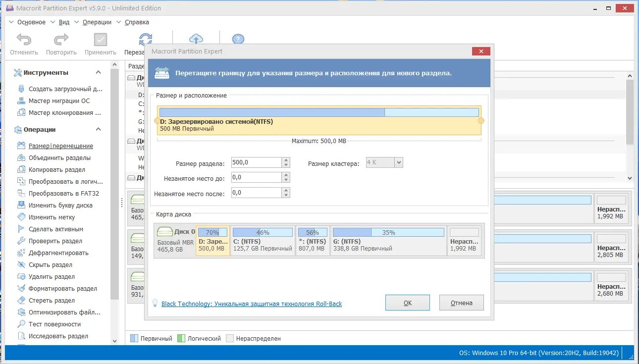
Task: Focus the Незанятое место после field
Action: [256, 193]
